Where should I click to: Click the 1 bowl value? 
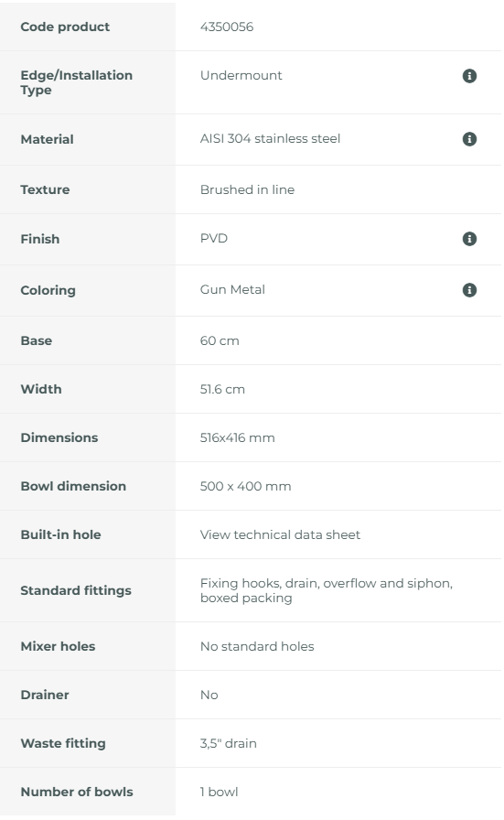[219, 793]
